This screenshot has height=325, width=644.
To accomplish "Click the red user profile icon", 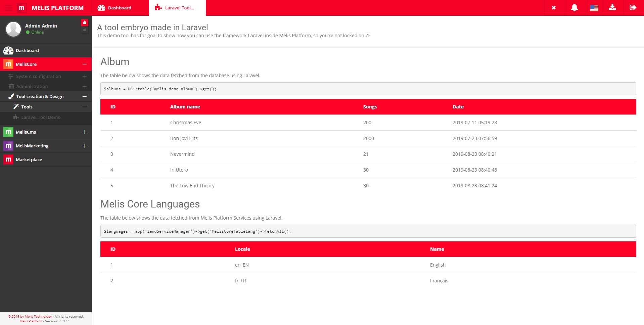I will coord(85,22).
